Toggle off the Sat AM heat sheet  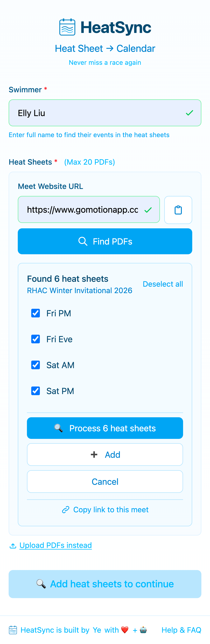[x=35, y=365]
